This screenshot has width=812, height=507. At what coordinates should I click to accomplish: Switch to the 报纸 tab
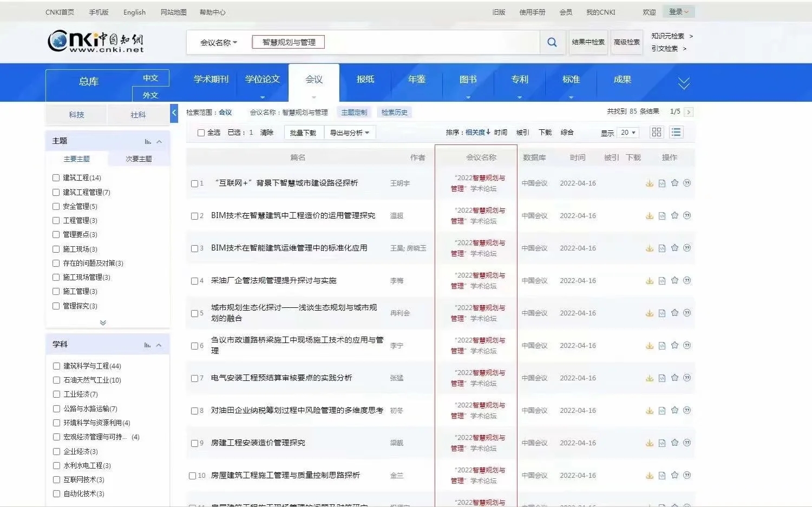click(365, 80)
